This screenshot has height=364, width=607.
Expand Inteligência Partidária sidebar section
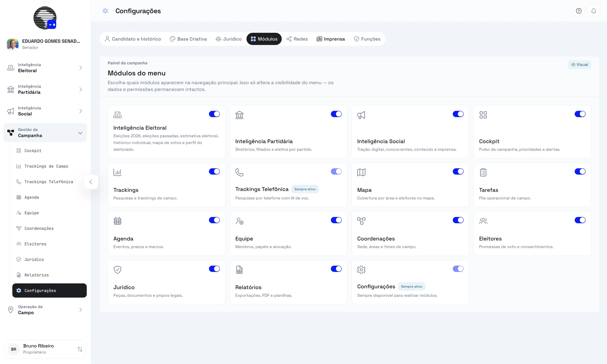click(45, 89)
